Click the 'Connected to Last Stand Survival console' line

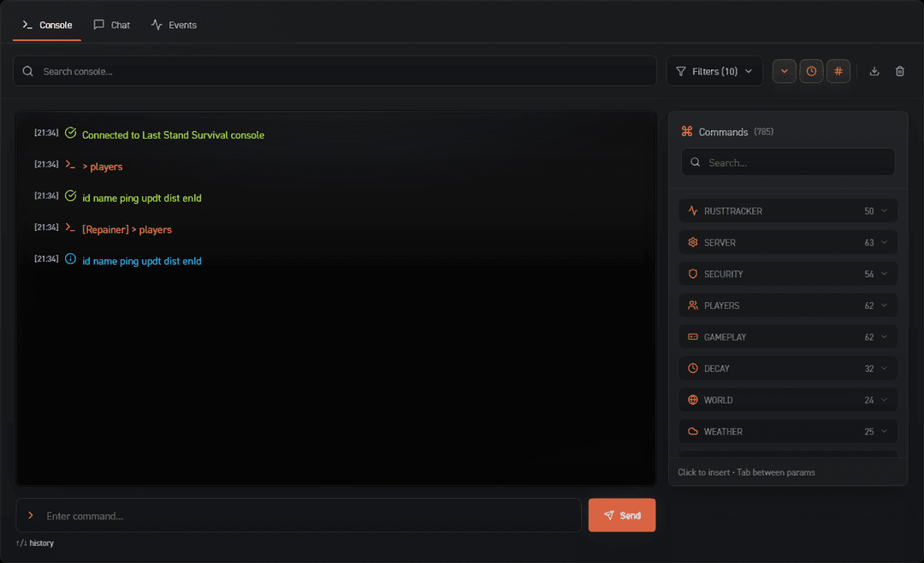tap(173, 135)
